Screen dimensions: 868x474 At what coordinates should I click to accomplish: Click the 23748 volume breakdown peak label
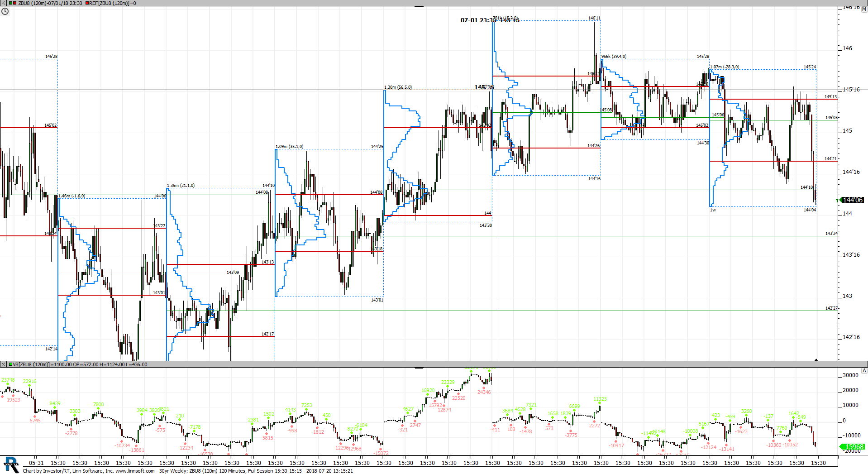point(8,380)
